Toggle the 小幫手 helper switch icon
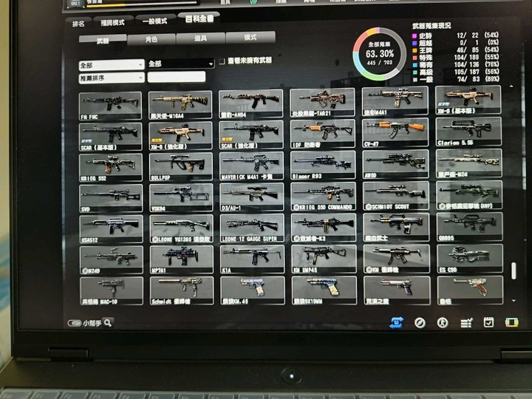This screenshot has width=532, height=399. pyautogui.click(x=74, y=323)
